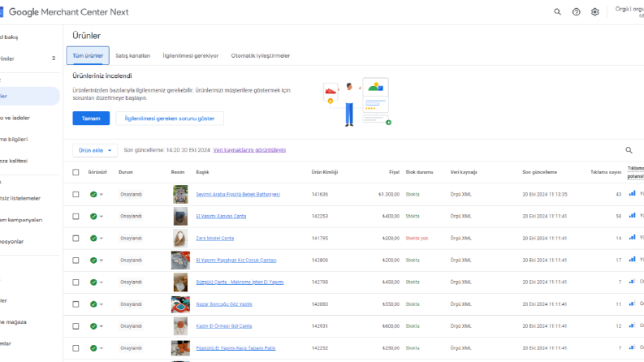Open the search icon in top header
The image size is (644, 362).
[557, 12]
